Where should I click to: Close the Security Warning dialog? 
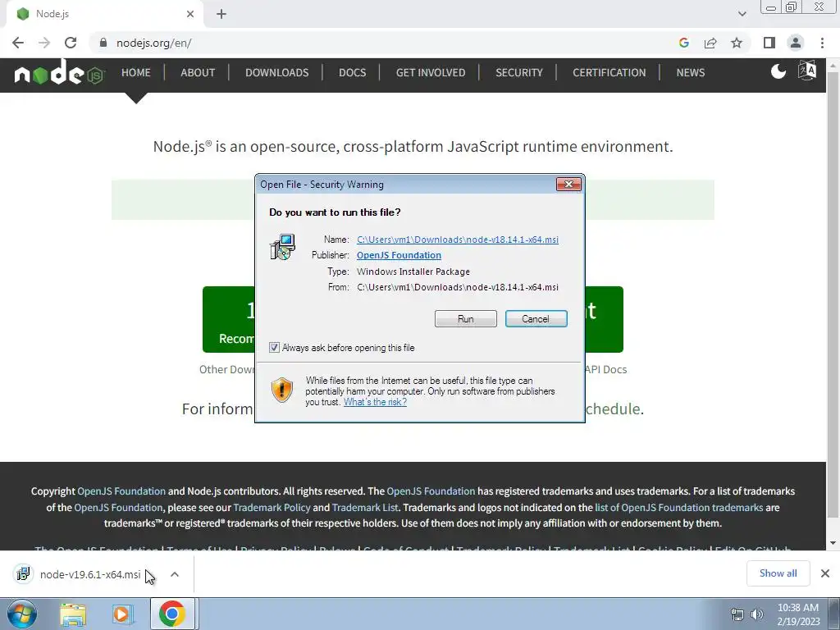pos(568,185)
